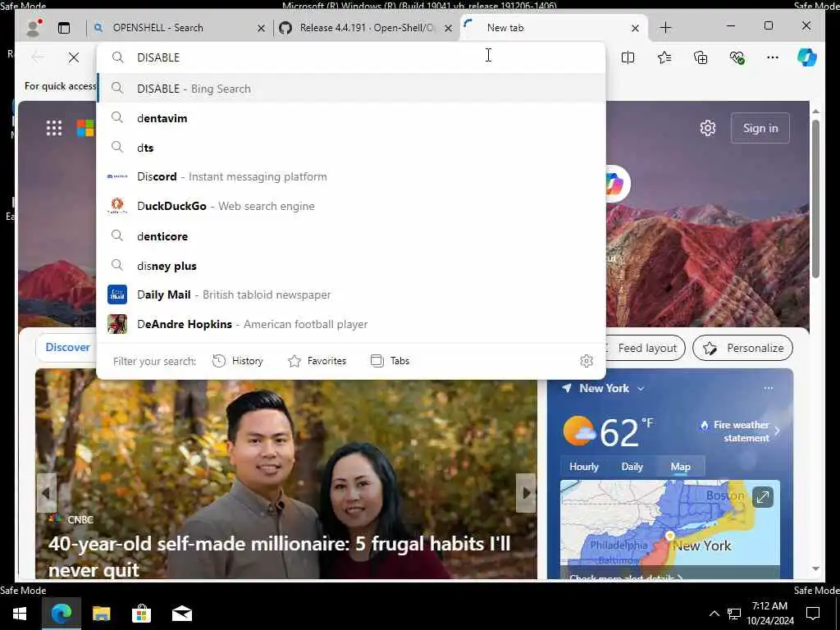Open the Favorites star icon in toolbar

(x=664, y=57)
